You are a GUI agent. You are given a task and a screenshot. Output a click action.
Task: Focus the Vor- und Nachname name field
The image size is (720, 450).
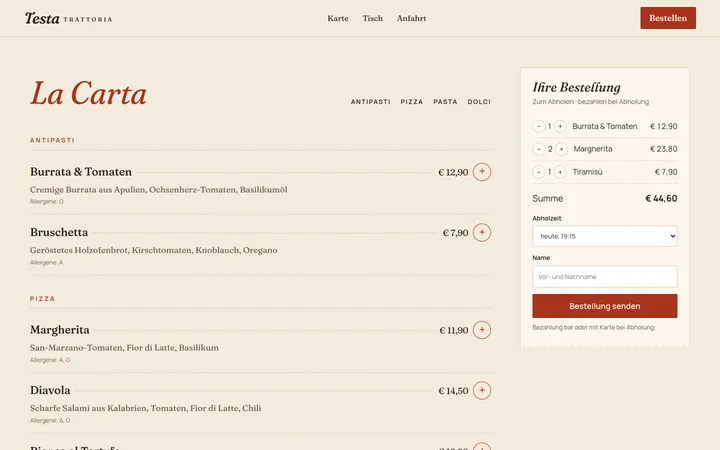[605, 276]
